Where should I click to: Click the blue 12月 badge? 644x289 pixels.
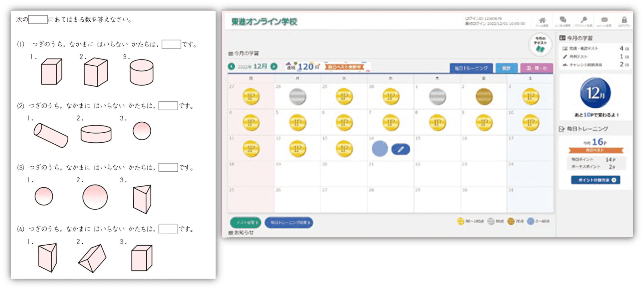click(595, 93)
